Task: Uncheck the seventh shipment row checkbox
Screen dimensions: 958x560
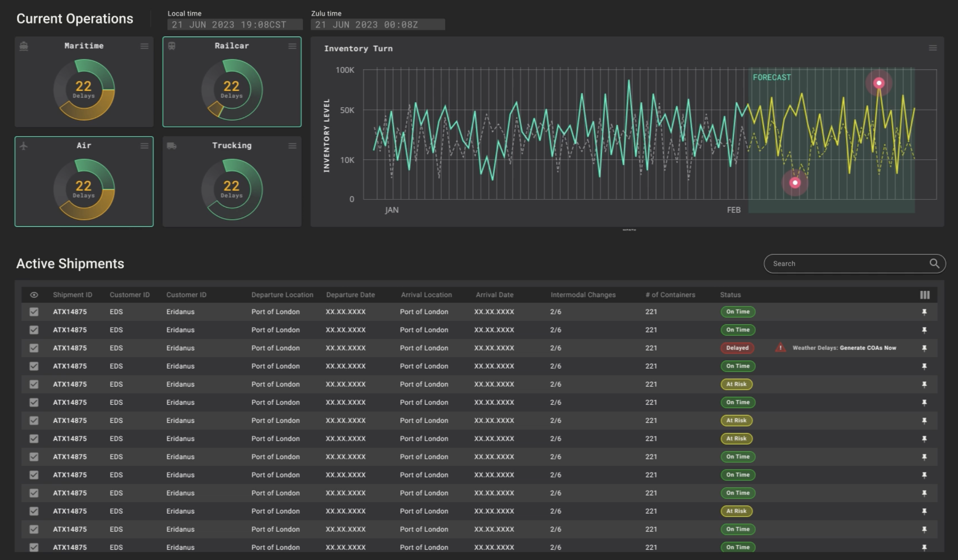Action: pyautogui.click(x=34, y=421)
